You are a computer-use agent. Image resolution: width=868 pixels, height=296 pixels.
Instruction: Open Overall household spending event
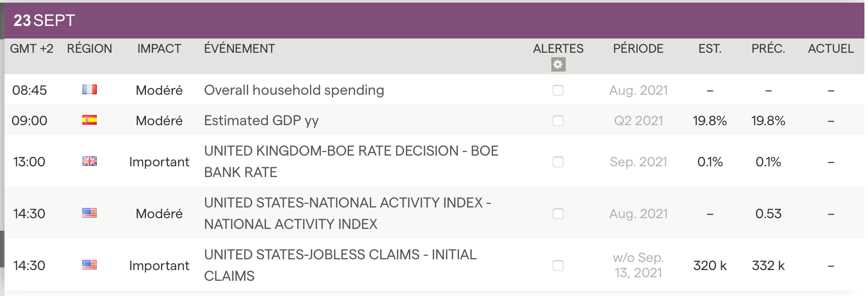coord(294,90)
